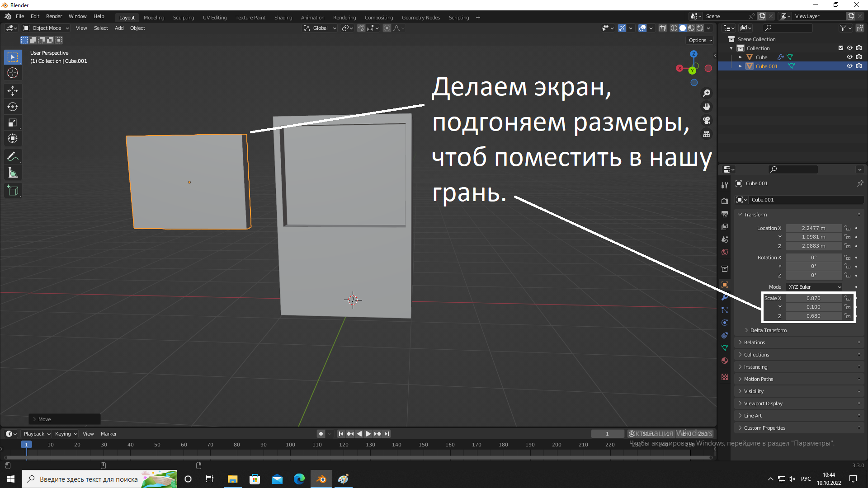Open the Material properties tab
This screenshot has width=868, height=488.
(725, 361)
